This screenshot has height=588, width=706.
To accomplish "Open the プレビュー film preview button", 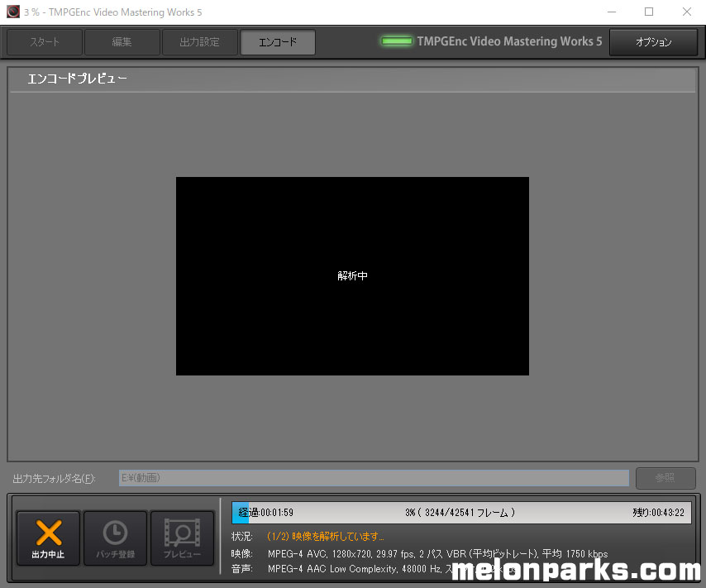I will [182, 538].
